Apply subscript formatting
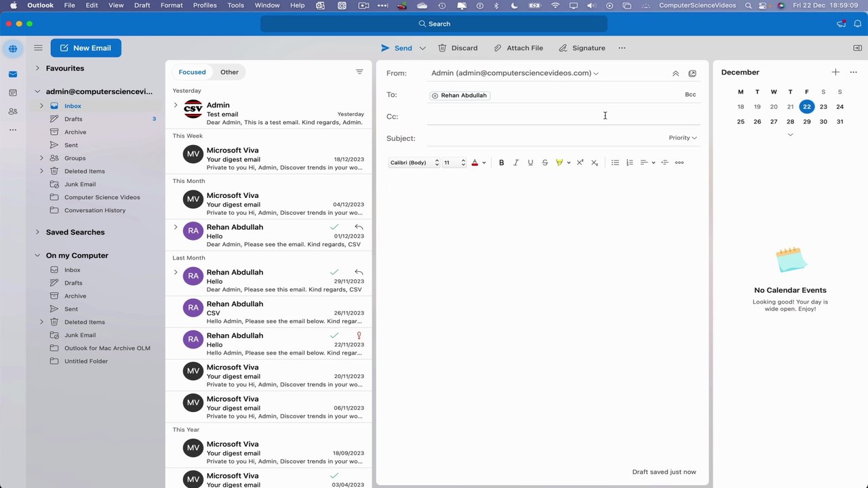 (595, 163)
